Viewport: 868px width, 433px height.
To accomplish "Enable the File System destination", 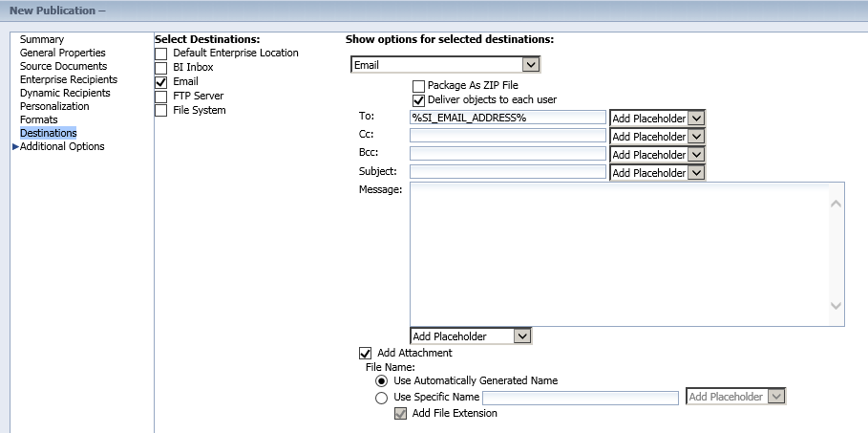I will [x=160, y=111].
